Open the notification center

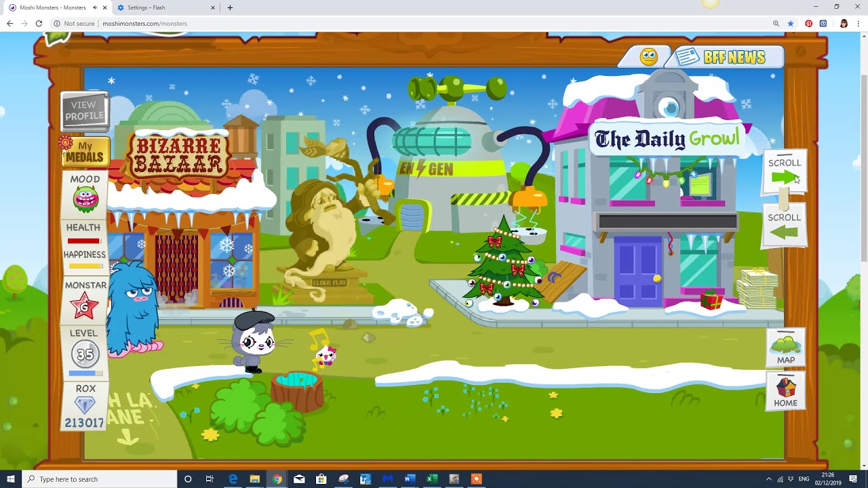pyautogui.click(x=852, y=479)
